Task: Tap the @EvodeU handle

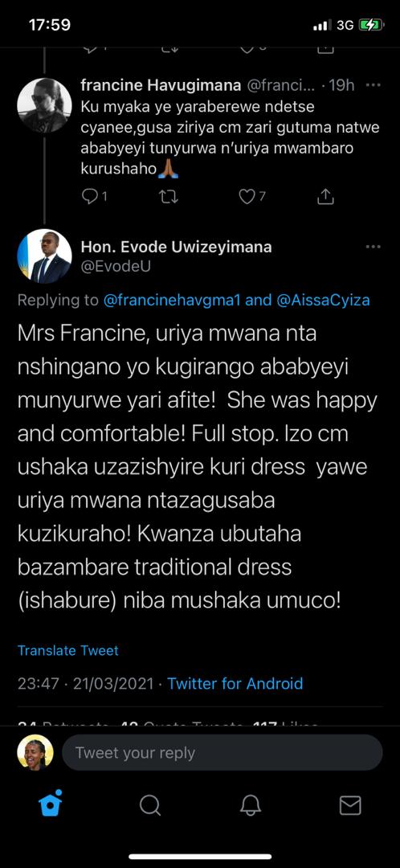Action: point(116,267)
